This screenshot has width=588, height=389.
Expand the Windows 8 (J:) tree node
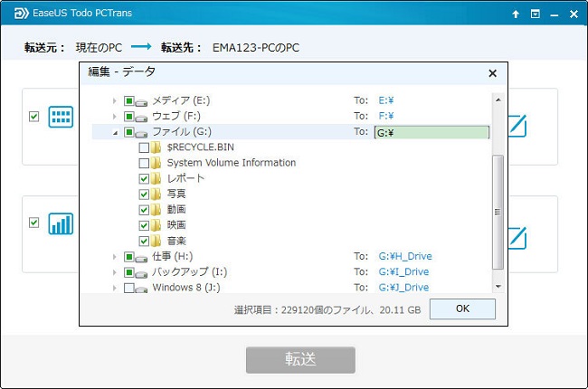pyautogui.click(x=114, y=288)
